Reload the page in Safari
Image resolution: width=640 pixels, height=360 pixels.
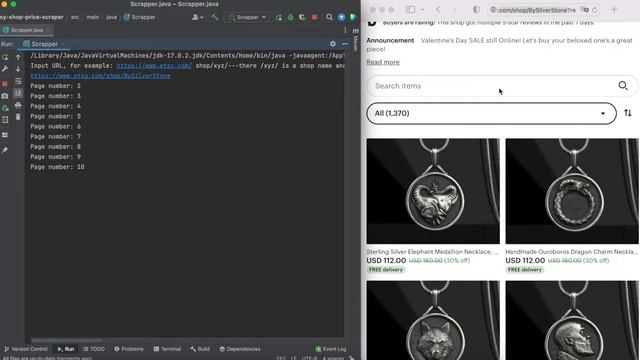pos(595,9)
